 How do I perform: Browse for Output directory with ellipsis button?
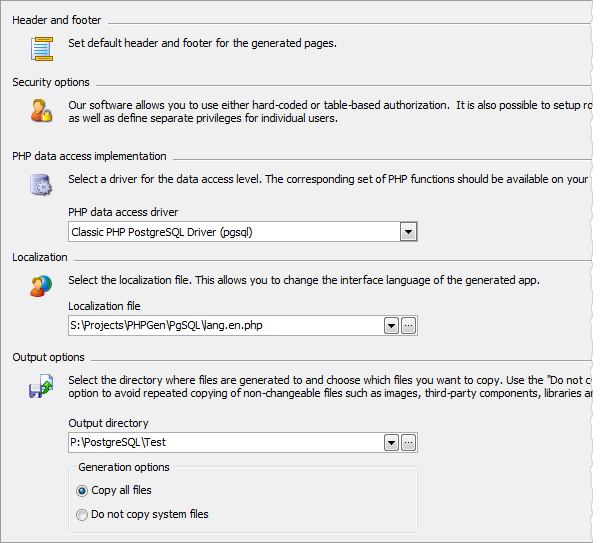click(408, 443)
